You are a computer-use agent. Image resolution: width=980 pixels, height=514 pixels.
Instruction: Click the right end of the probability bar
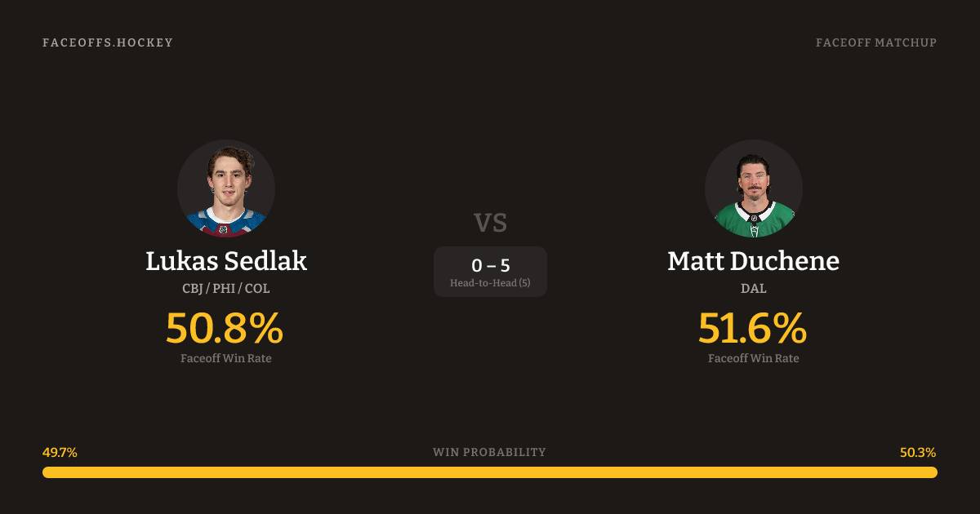[x=931, y=472]
